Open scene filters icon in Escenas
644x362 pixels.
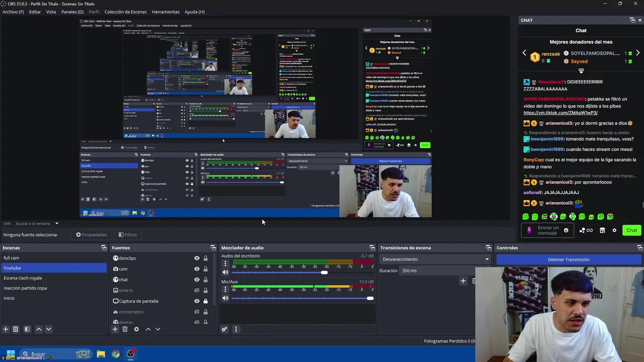[27, 329]
